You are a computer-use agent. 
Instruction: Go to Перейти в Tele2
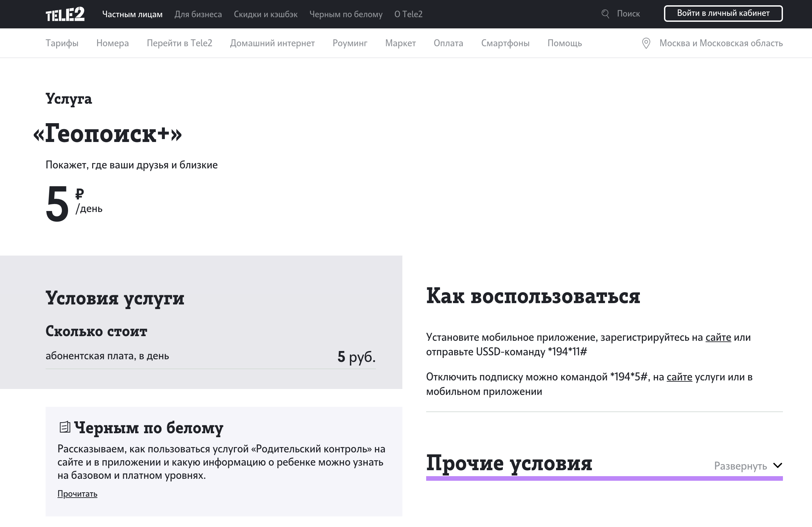point(179,43)
